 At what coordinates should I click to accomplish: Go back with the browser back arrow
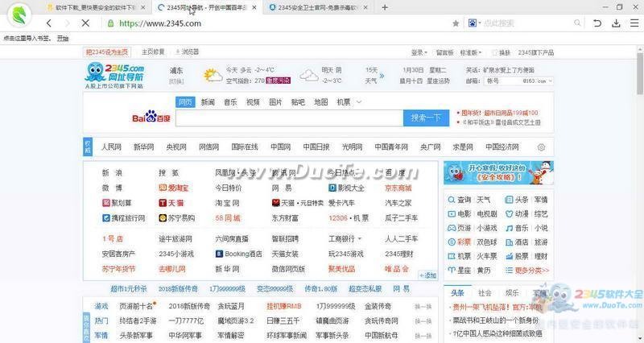pyautogui.click(x=49, y=23)
